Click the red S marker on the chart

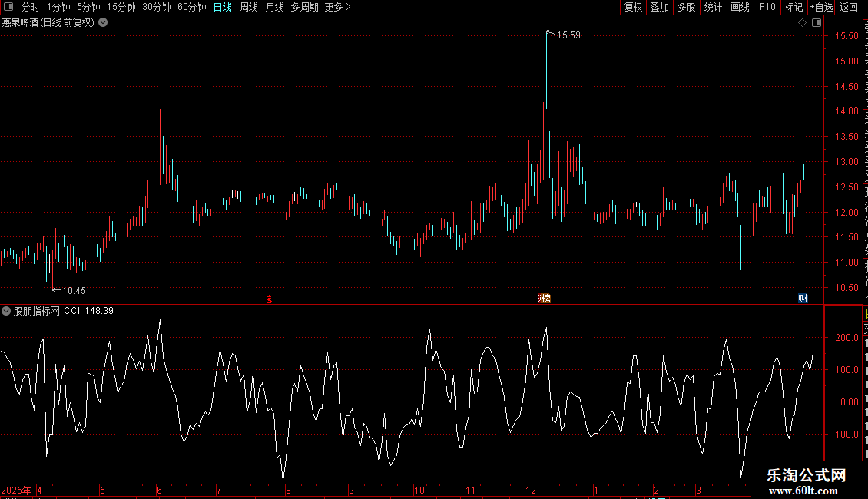coord(270,299)
